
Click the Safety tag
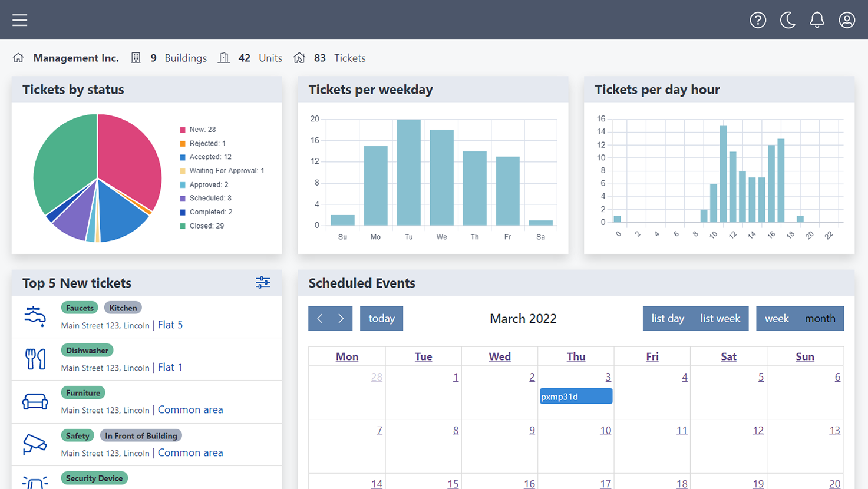[77, 435]
